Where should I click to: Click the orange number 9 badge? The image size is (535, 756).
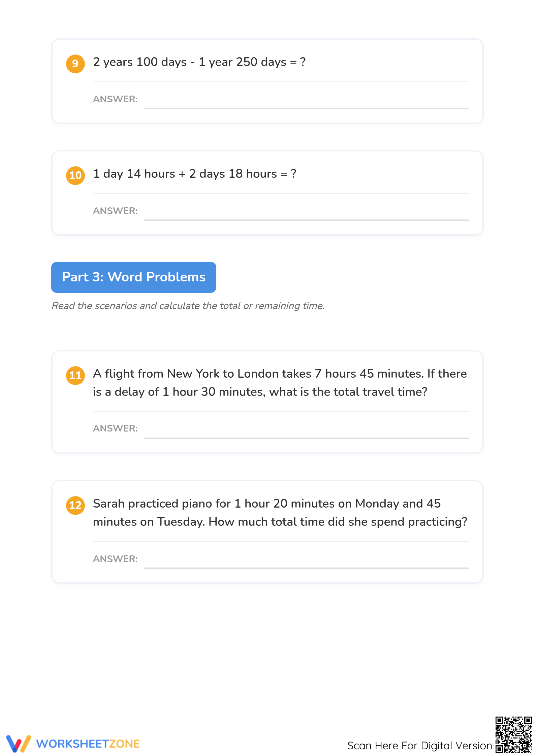(75, 64)
